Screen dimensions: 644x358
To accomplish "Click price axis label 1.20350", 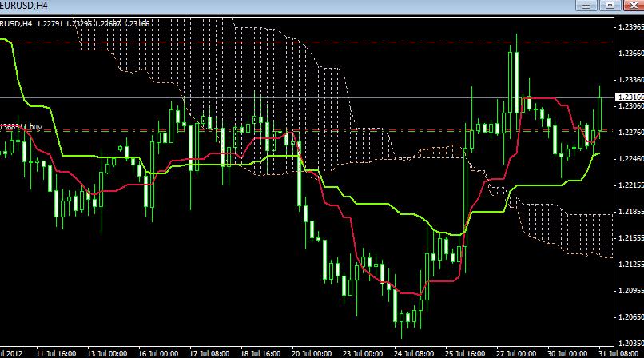I will [631, 344].
